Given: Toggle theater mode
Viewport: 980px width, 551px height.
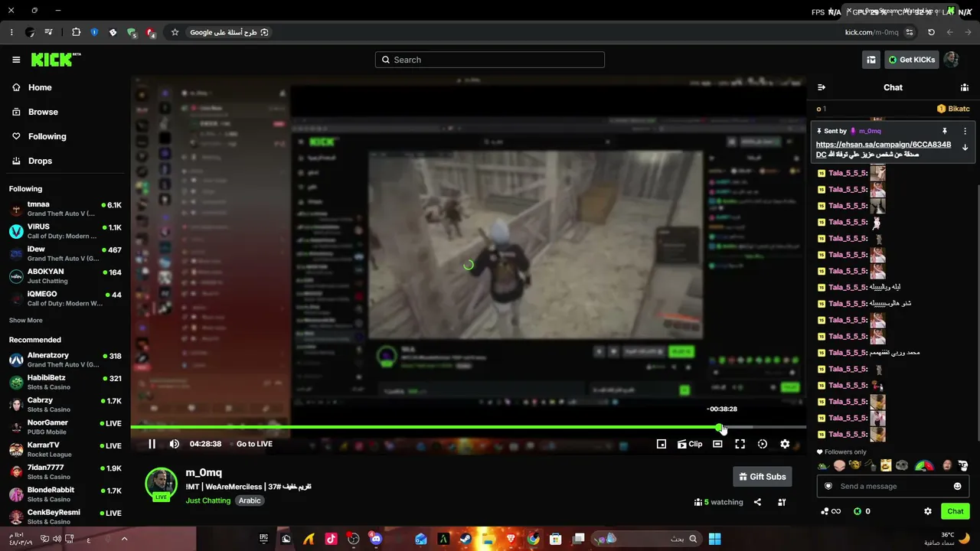Looking at the screenshot, I should [x=717, y=444].
